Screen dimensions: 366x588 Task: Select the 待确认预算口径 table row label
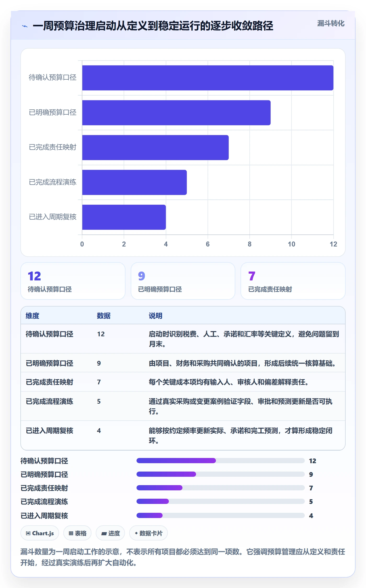tap(49, 334)
